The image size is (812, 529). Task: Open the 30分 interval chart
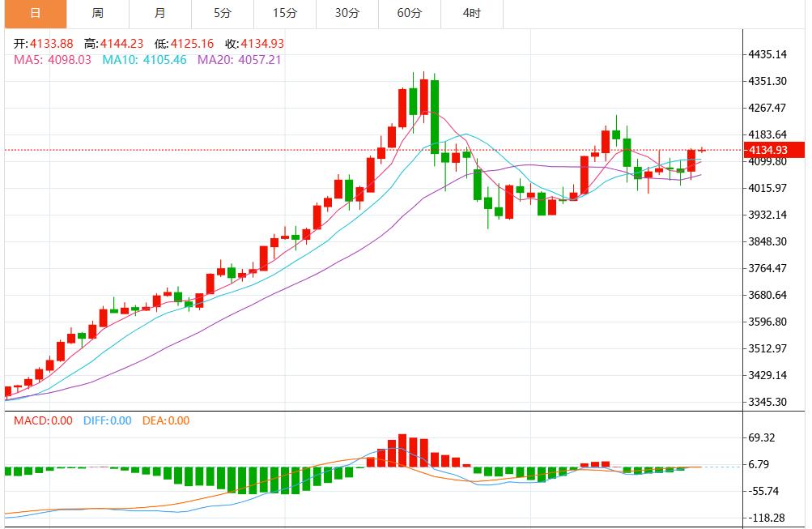(x=346, y=13)
